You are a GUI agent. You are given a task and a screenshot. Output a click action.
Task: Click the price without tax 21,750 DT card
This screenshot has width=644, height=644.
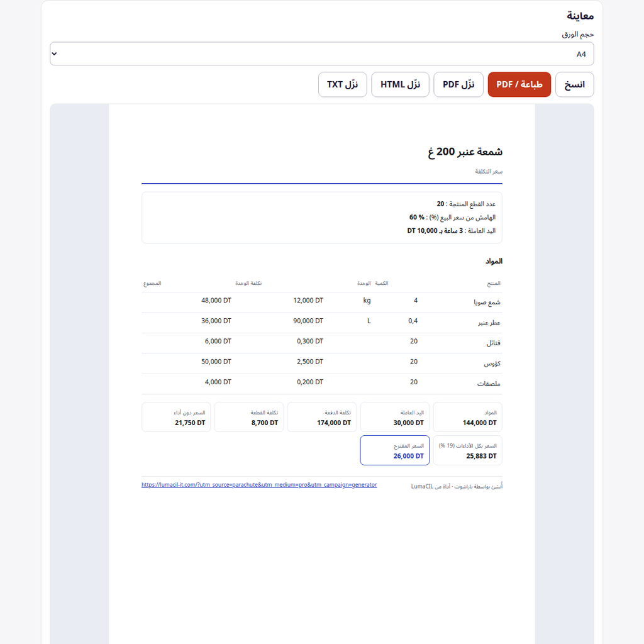click(176, 418)
